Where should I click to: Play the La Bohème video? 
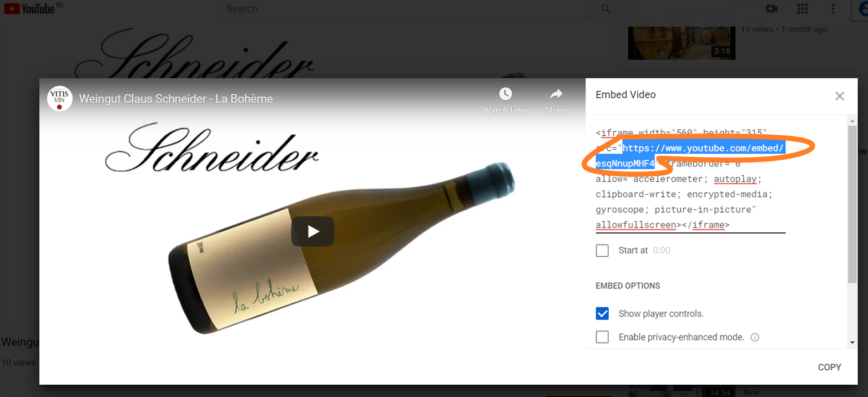click(313, 231)
